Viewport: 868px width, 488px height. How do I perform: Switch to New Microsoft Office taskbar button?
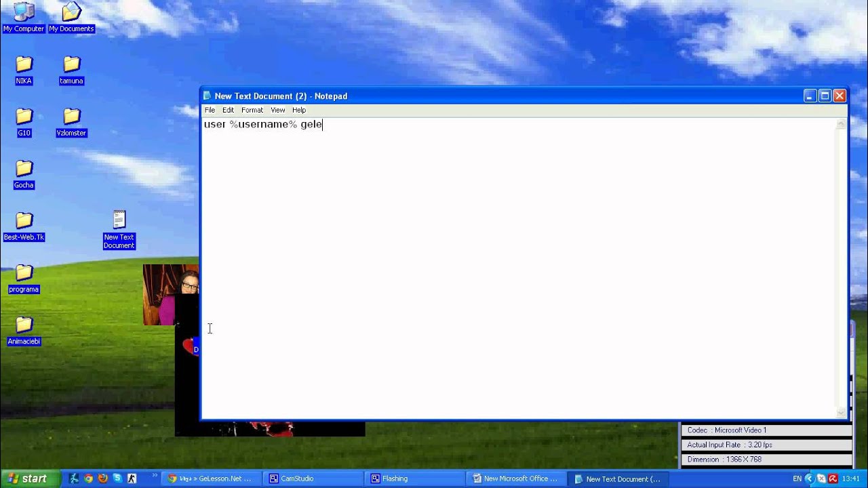pyautogui.click(x=516, y=479)
